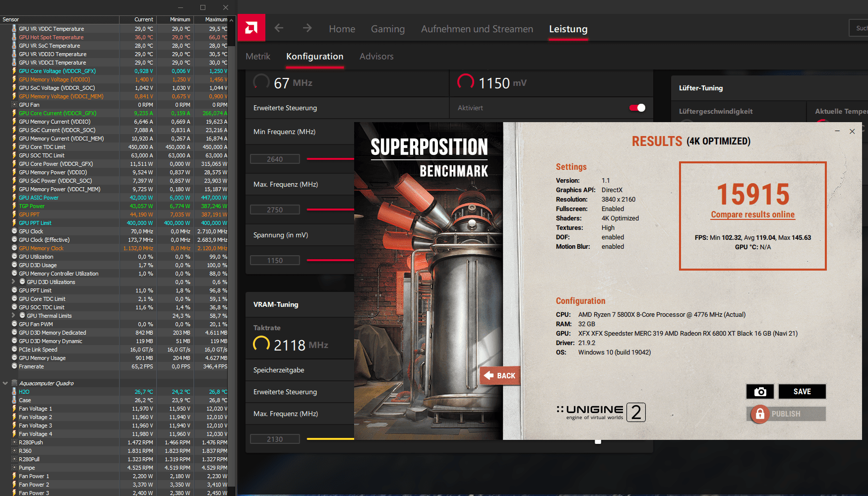
Task: Click the GPU Utilization sensor icon
Action: tap(14, 257)
